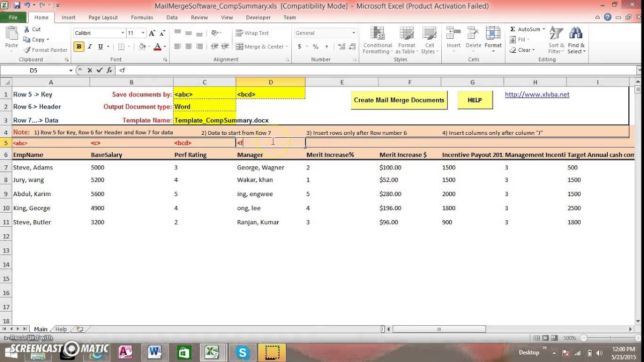This screenshot has height=362, width=644.
Task: Click the AutoSum sigma icon
Action: point(513,29)
